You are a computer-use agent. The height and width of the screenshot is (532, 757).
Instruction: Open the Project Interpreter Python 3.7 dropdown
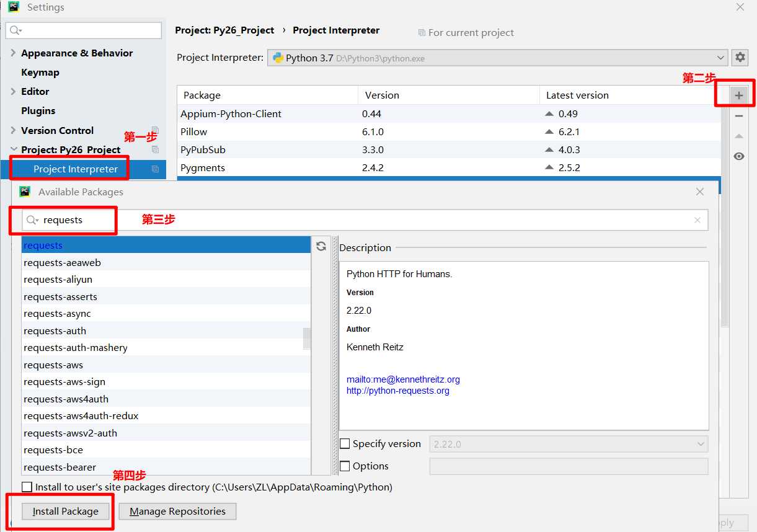[497, 58]
